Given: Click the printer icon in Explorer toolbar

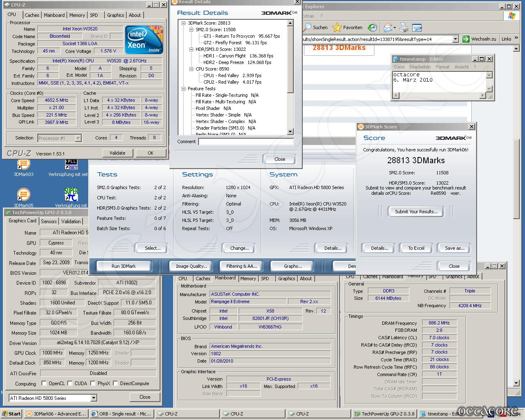Looking at the screenshot, I should [x=404, y=27].
